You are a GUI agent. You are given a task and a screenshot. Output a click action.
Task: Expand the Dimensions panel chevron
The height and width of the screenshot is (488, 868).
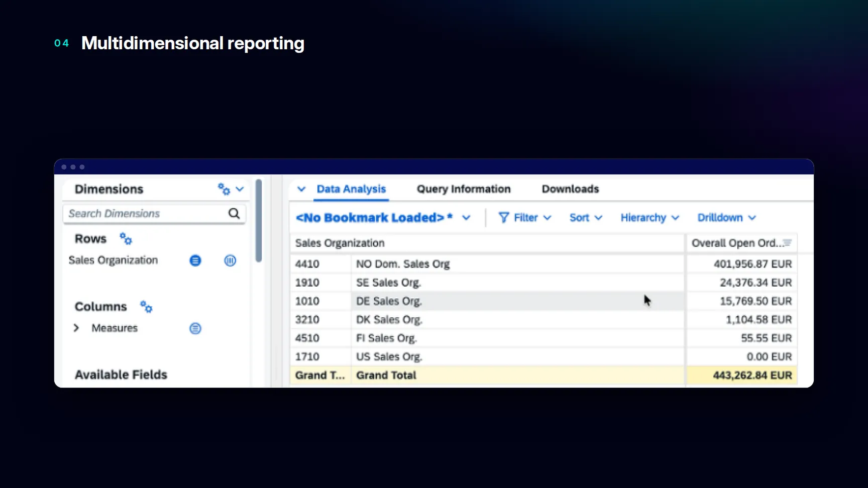pos(240,189)
